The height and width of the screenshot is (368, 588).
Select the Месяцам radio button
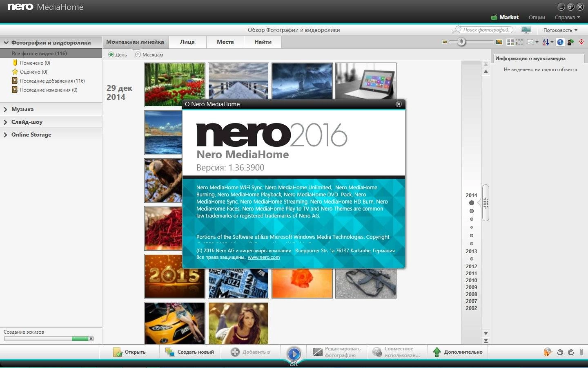point(138,54)
